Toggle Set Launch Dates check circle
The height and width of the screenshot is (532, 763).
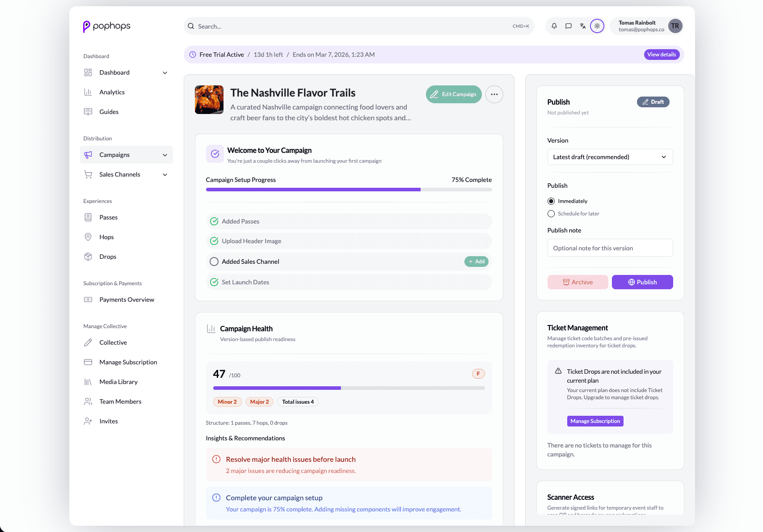pos(214,282)
